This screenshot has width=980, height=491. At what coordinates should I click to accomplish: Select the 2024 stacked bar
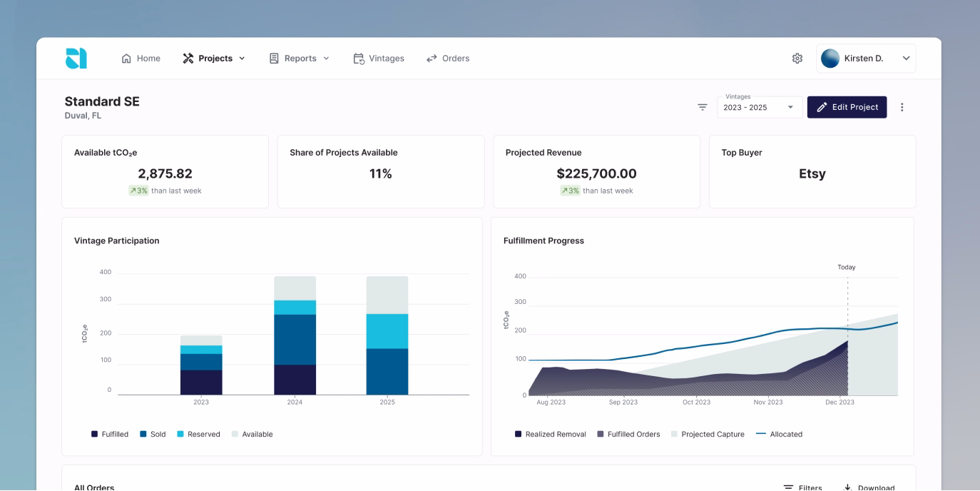tap(295, 335)
